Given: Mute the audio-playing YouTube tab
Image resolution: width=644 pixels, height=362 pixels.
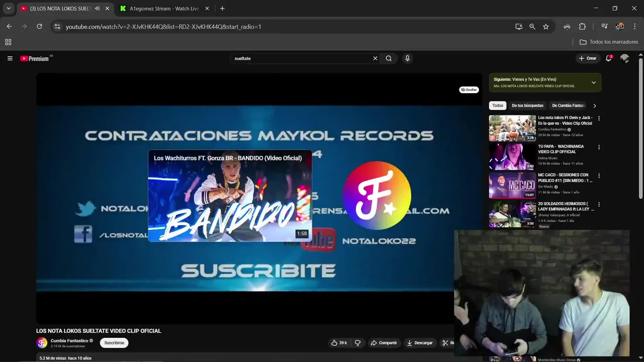Looking at the screenshot, I should 97,9.
